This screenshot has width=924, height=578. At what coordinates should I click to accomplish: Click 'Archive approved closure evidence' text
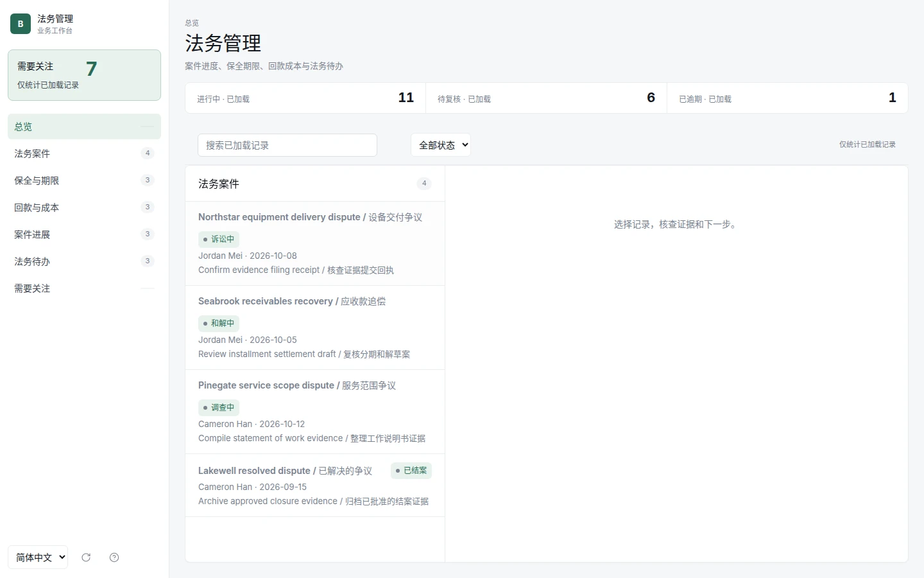pos(268,501)
